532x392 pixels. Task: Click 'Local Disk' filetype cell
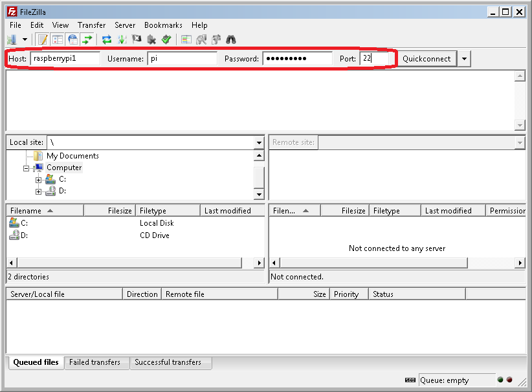pyautogui.click(x=157, y=223)
